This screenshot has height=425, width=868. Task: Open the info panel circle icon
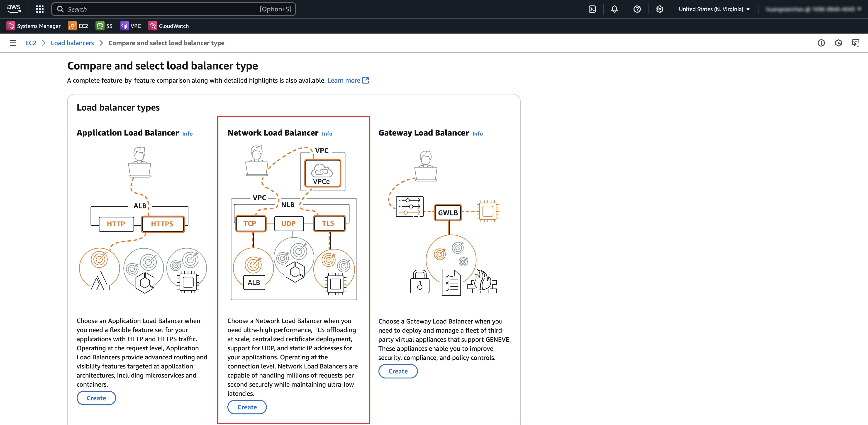point(821,43)
